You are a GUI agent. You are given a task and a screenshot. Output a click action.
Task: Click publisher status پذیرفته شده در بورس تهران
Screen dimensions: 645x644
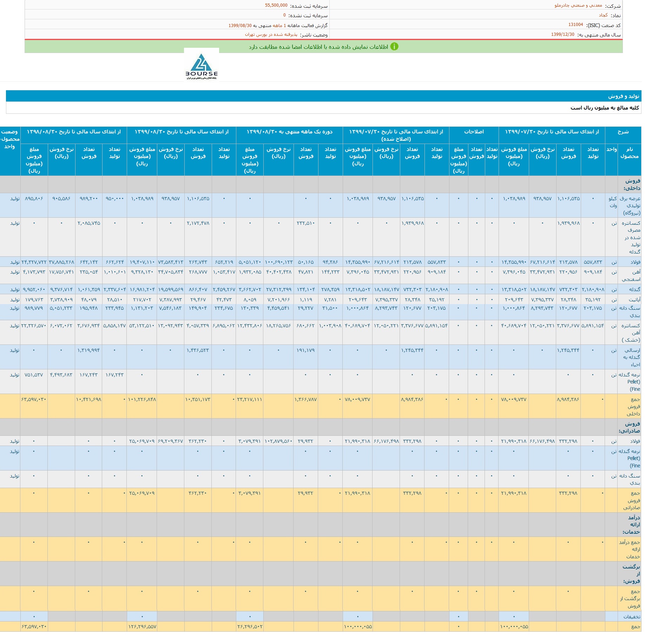pyautogui.click(x=271, y=34)
